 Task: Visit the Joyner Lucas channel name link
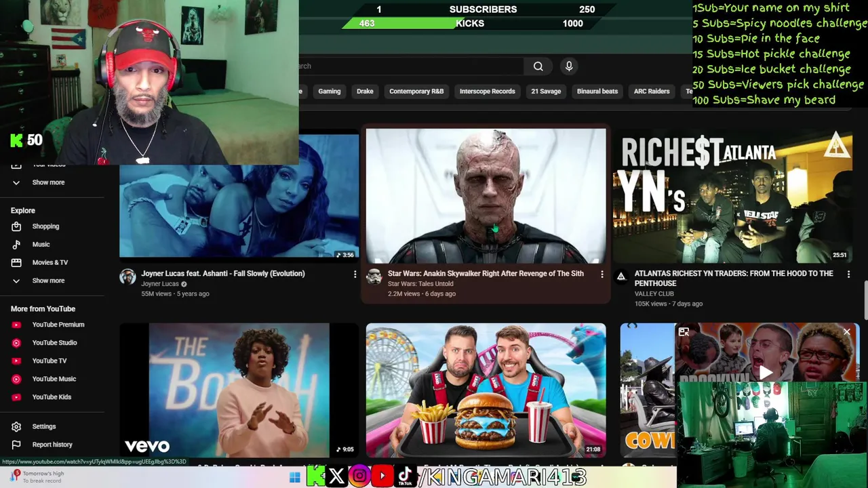[160, 284]
